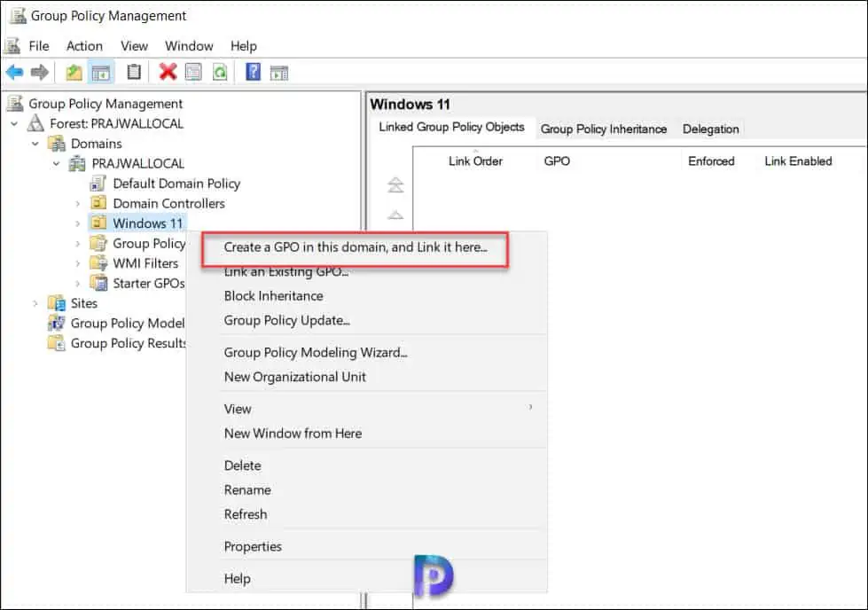Select Default Domain Policy tree item
Image resolution: width=868 pixels, height=610 pixels.
coord(176,184)
